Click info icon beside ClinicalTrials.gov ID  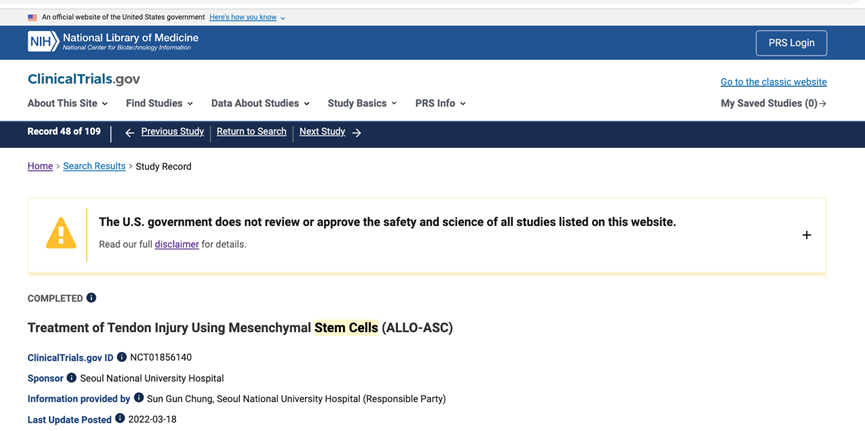coord(122,357)
